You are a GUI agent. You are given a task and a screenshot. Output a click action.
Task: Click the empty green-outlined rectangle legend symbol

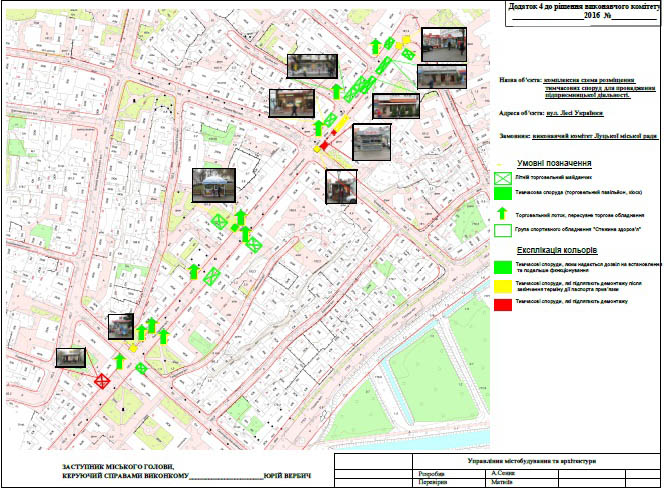tap(501, 231)
